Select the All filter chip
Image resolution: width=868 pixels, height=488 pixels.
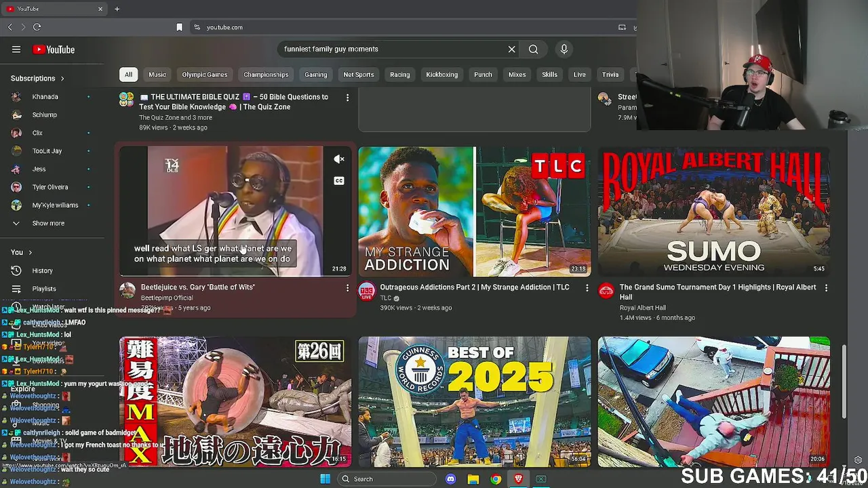click(x=128, y=75)
